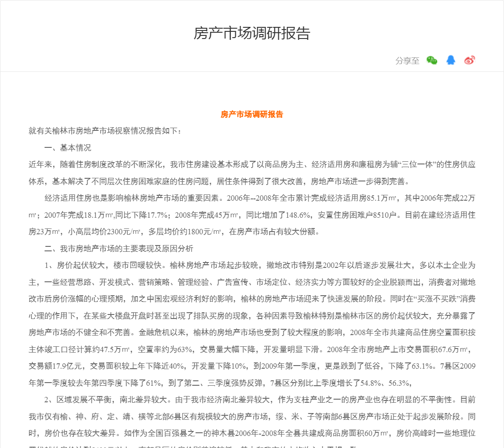Click the orange heading 房产市场调研报告

tap(252, 114)
